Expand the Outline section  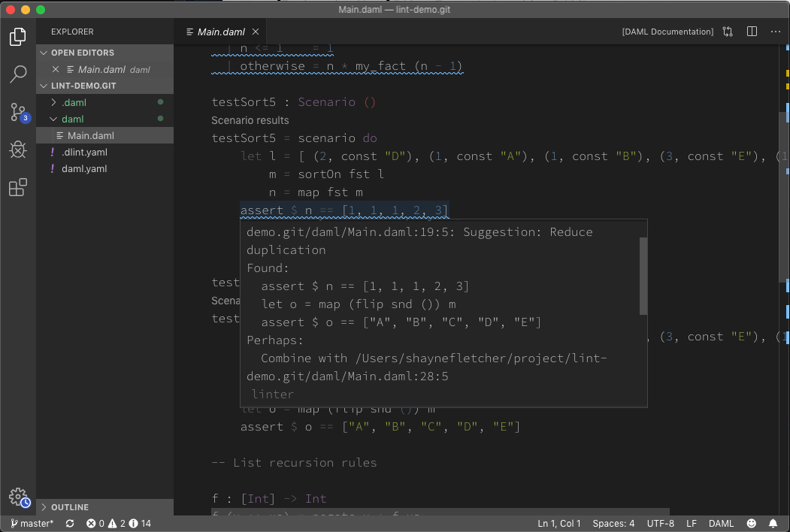click(104, 507)
